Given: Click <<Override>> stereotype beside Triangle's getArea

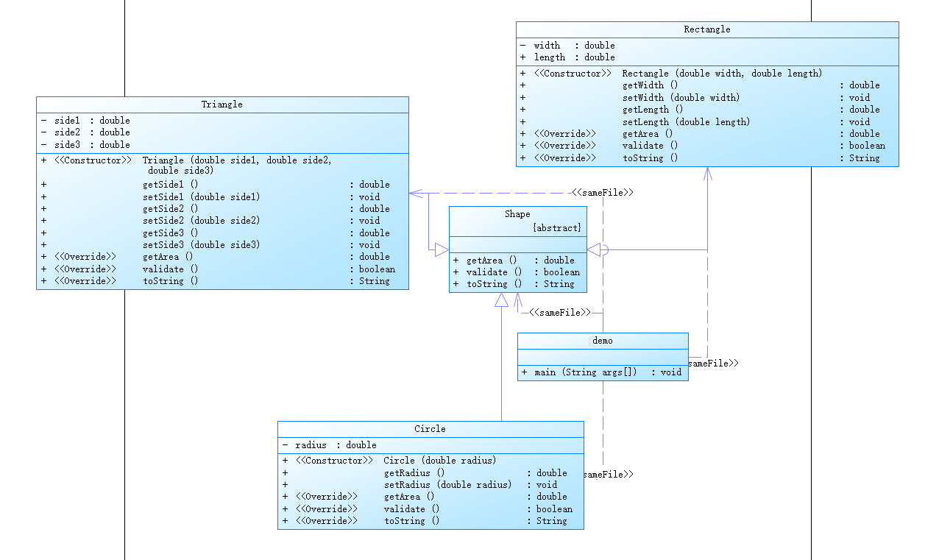Looking at the screenshot, I should coord(85,257).
